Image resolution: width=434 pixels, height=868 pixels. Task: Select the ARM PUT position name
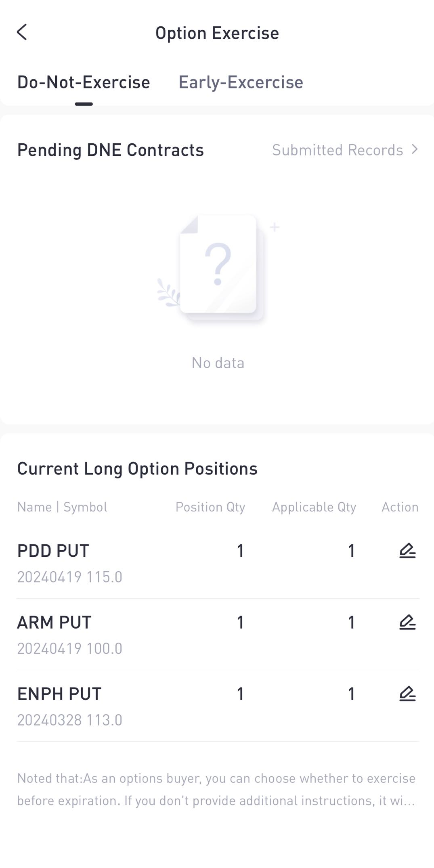point(54,623)
